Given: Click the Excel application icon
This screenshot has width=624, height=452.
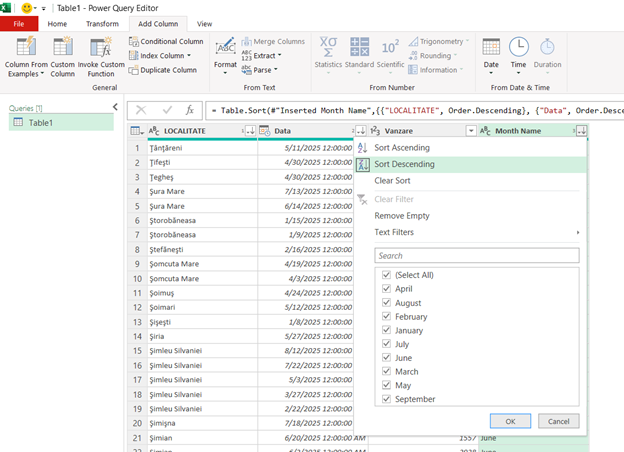Looking at the screenshot, I should coord(6,8).
